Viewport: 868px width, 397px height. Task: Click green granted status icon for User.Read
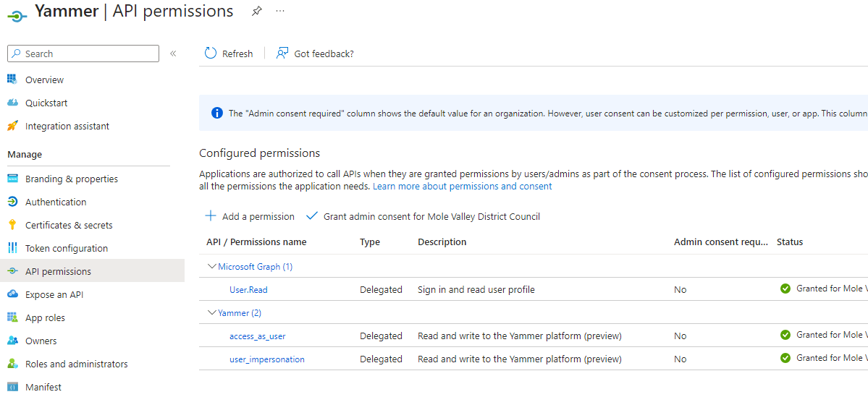pos(785,289)
